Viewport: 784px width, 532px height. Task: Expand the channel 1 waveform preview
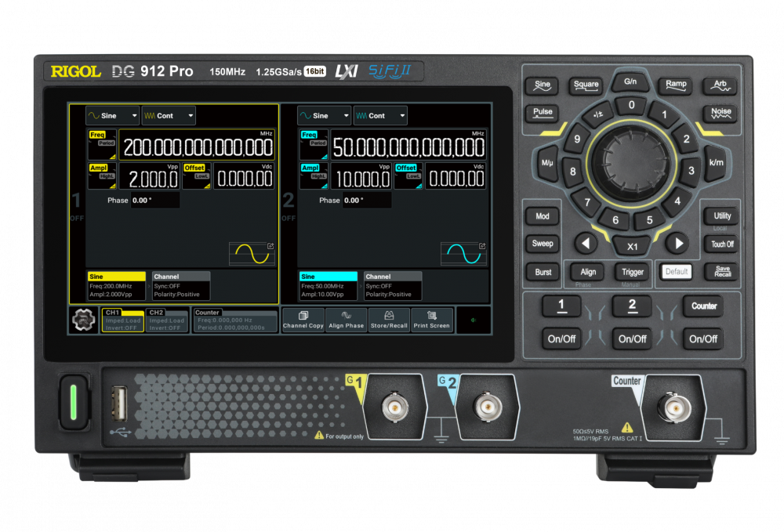tap(252, 254)
